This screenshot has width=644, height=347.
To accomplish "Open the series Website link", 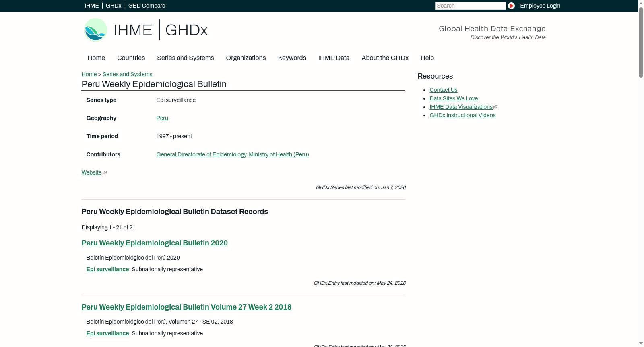I will [91, 172].
